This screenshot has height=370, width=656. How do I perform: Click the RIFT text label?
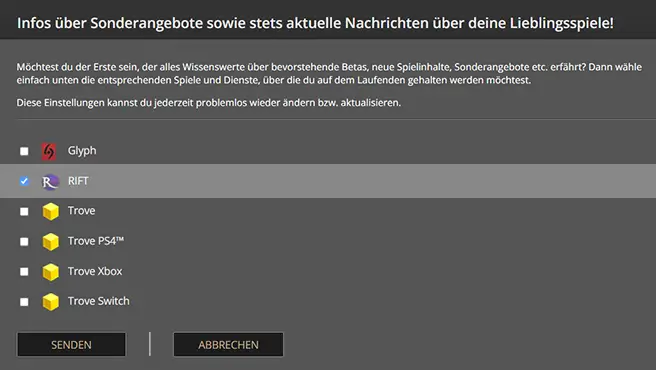tap(78, 181)
